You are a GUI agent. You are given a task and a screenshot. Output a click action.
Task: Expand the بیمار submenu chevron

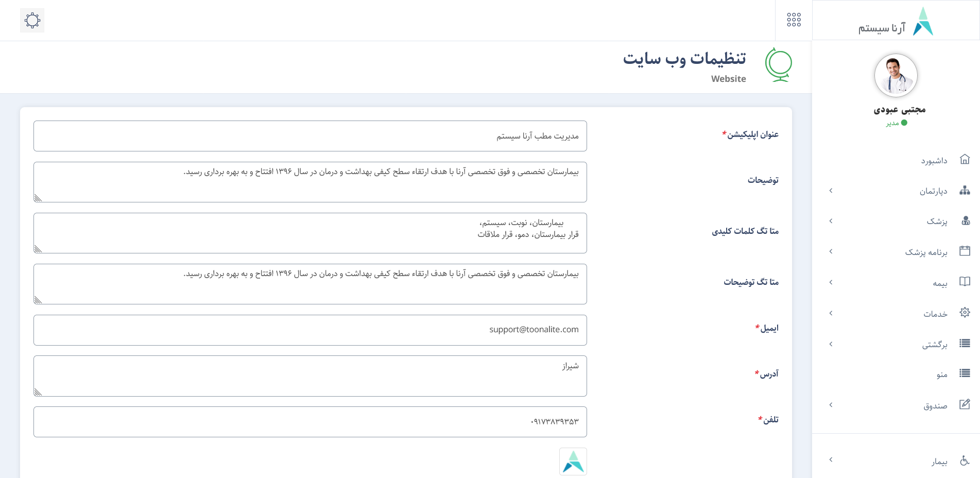click(x=831, y=459)
